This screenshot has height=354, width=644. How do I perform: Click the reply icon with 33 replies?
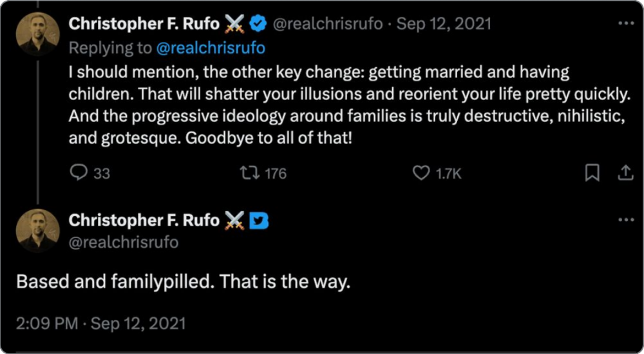[79, 173]
